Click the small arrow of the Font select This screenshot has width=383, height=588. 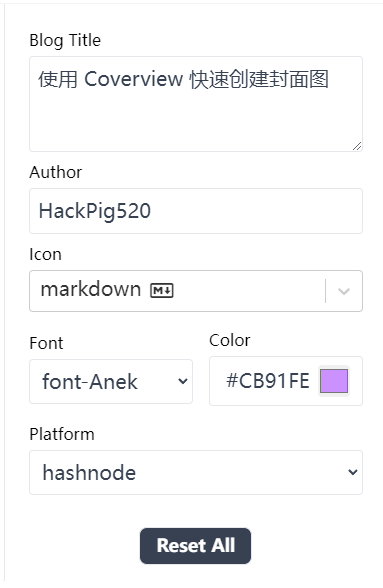pyautogui.click(x=183, y=381)
